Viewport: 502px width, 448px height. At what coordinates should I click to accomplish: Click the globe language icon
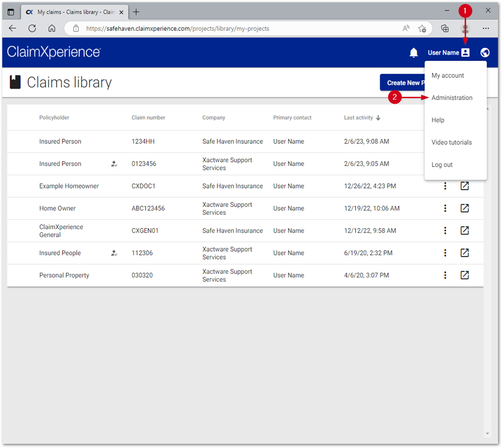484,53
